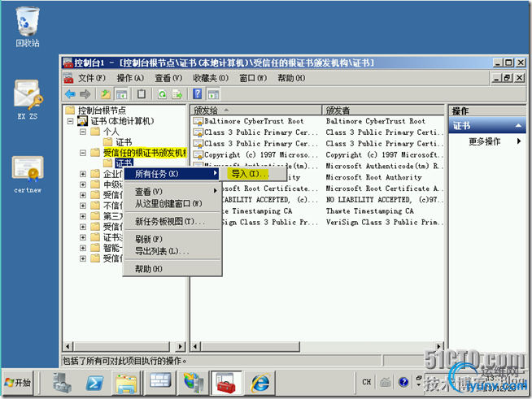Select the certnew certificate desktop icon
The image size is (532, 399).
[x=28, y=174]
